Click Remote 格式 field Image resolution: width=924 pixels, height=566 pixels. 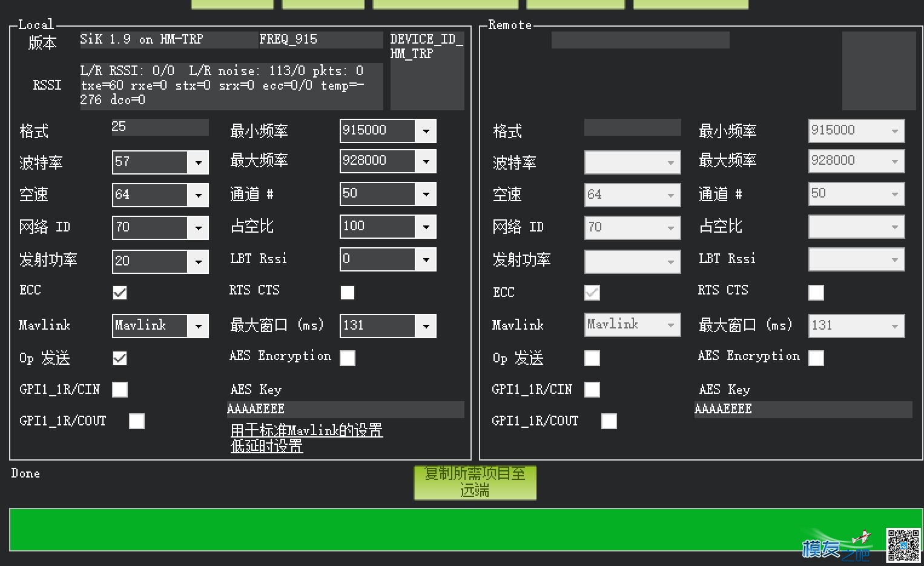click(x=633, y=127)
